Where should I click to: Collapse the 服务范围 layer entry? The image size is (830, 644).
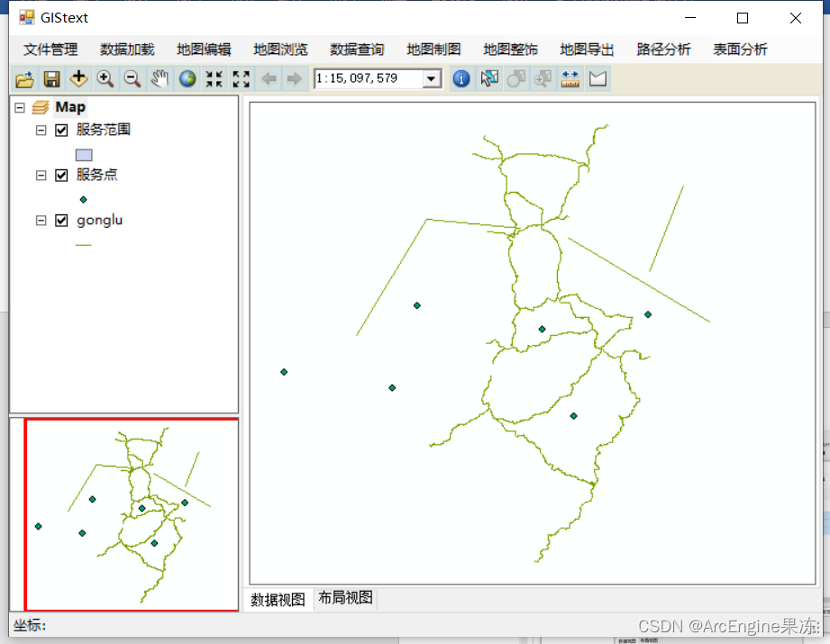pyautogui.click(x=40, y=129)
